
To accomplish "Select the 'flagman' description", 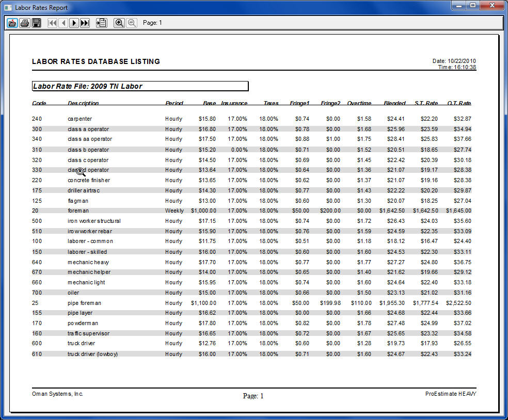I will 78,201.
